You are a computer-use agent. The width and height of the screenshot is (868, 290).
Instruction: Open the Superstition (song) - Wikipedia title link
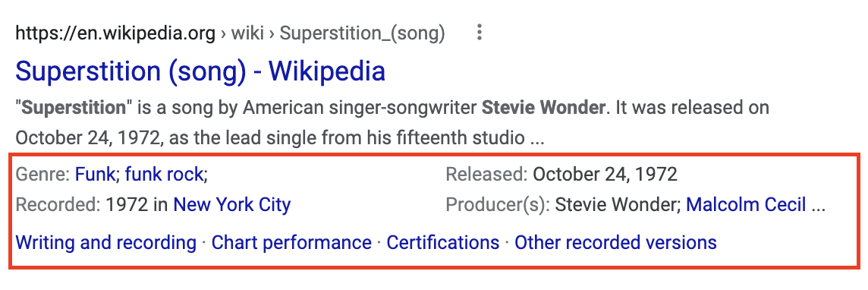(200, 71)
